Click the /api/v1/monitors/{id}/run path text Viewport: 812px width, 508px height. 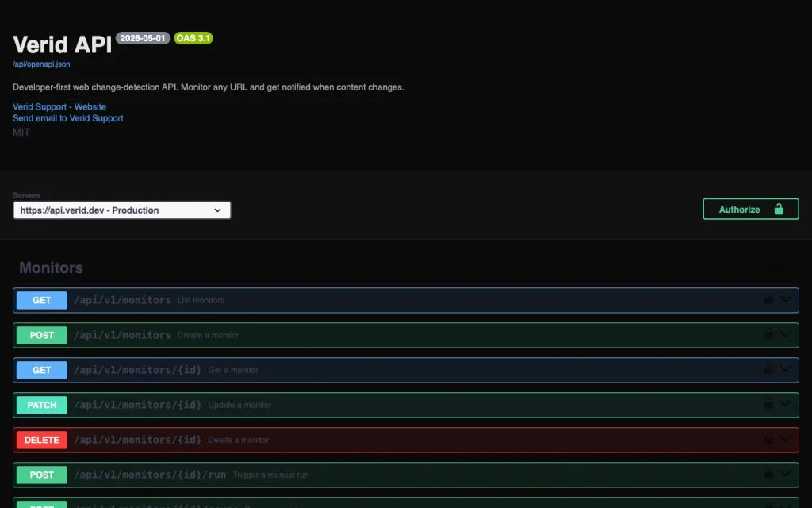tap(150, 475)
